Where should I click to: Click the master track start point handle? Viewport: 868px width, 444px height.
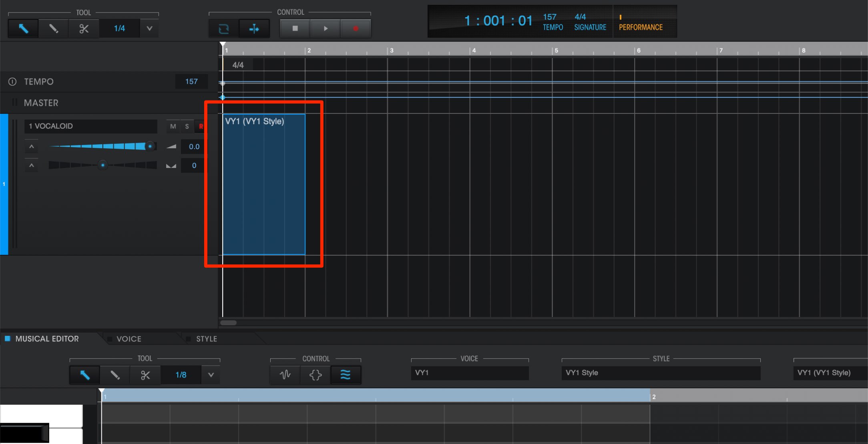pos(223,97)
